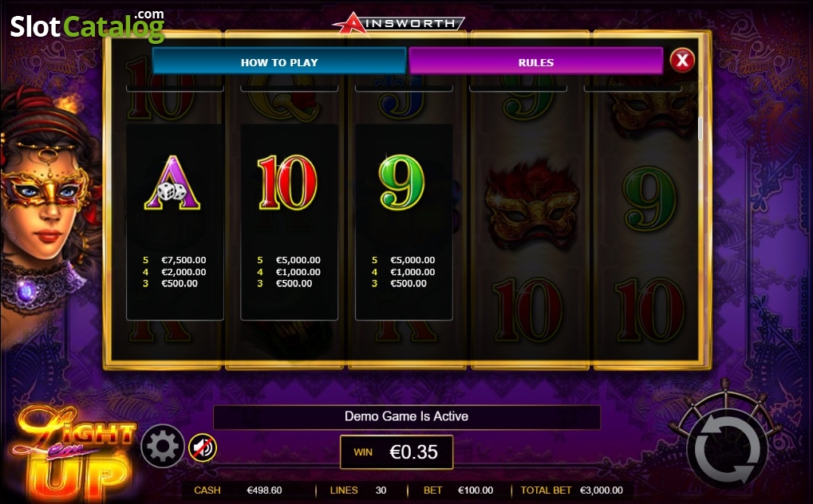Click the green 9 symbol card
Image resolution: width=813 pixels, height=504 pixels.
point(404,222)
